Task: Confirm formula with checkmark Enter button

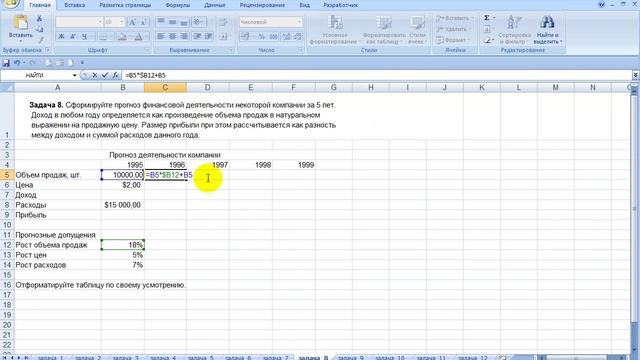Action: coord(105,75)
